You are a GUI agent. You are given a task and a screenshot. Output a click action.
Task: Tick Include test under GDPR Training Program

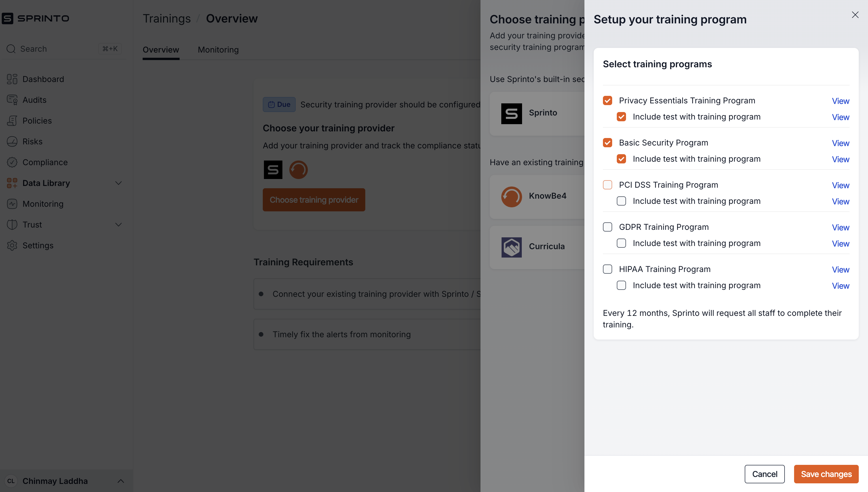pos(621,243)
